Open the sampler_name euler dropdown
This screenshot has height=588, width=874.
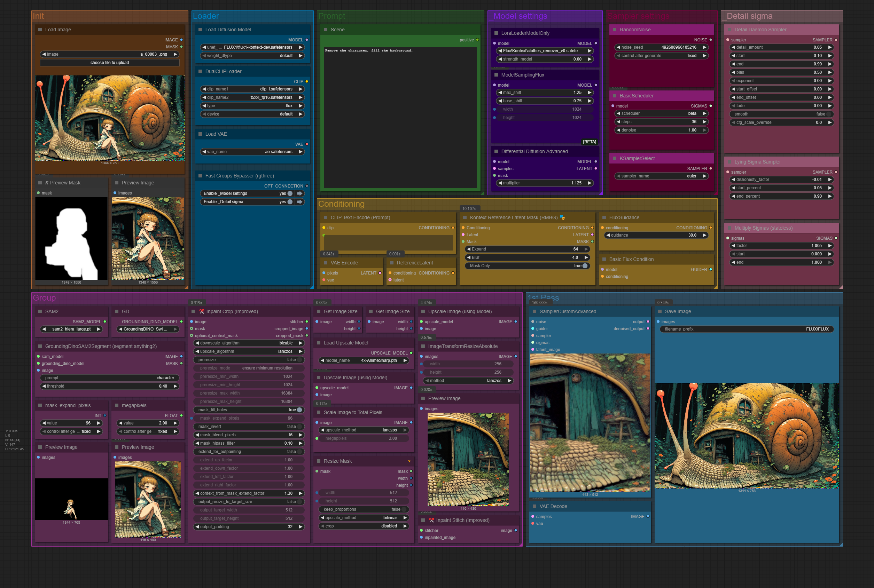click(661, 176)
